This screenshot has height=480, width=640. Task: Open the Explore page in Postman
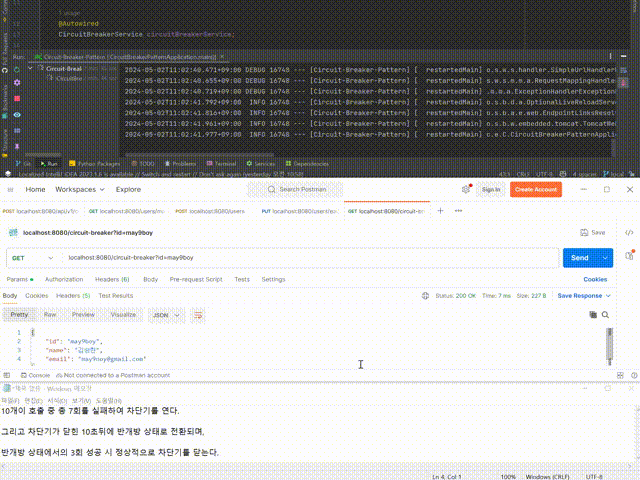pyautogui.click(x=128, y=189)
